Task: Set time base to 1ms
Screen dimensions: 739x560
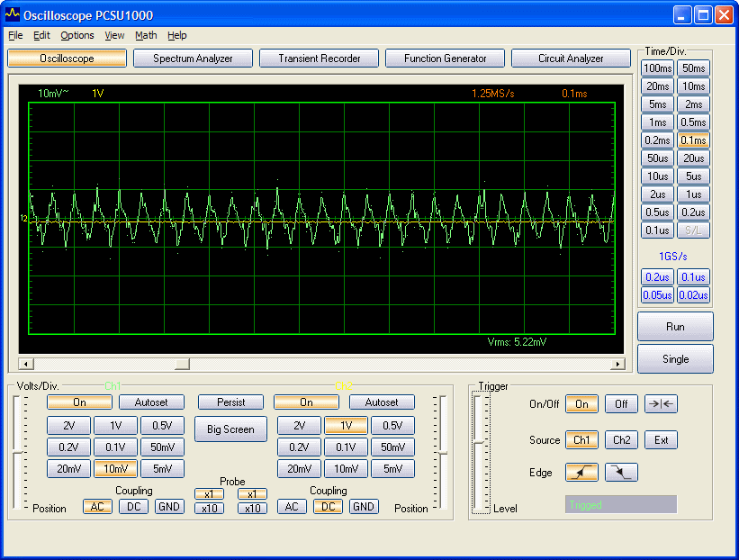Action: [657, 122]
